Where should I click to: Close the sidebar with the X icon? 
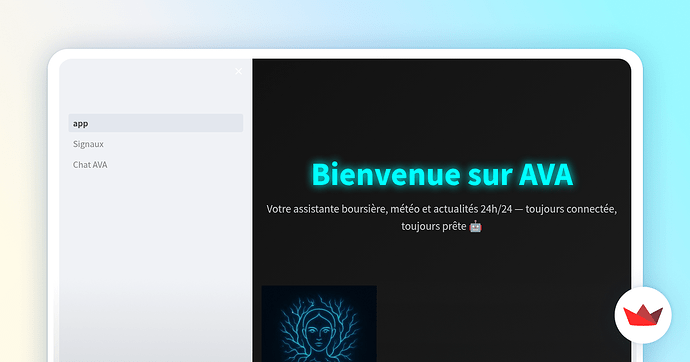[x=238, y=71]
